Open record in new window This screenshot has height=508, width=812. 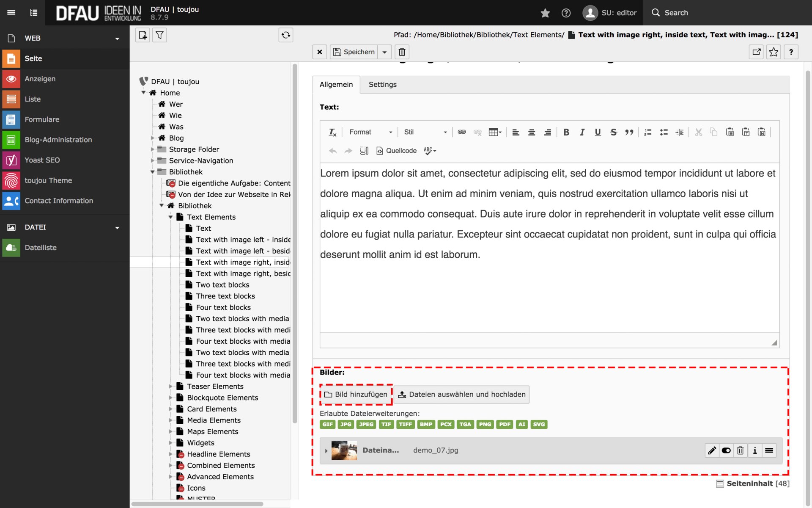pyautogui.click(x=756, y=52)
